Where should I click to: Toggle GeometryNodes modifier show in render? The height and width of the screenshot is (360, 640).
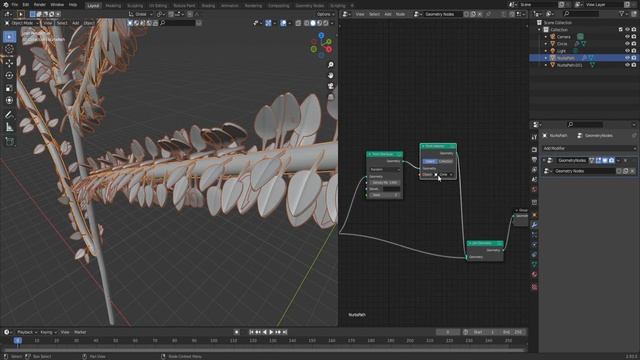(611, 160)
